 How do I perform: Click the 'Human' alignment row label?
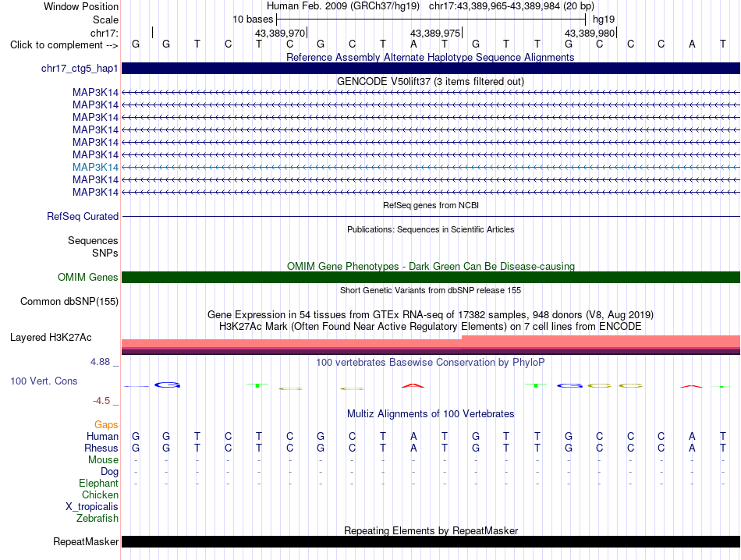[102, 436]
